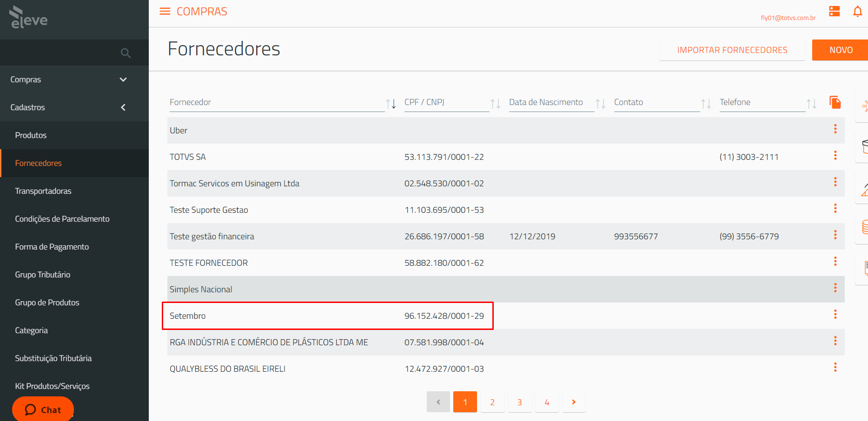Filter by Telefone header field
The image size is (868, 421).
762,102
